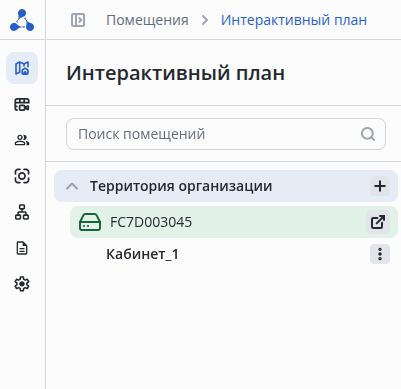The width and height of the screenshot is (401, 389).
Task: Click the breadcrumb chevron separator
Action: point(205,20)
